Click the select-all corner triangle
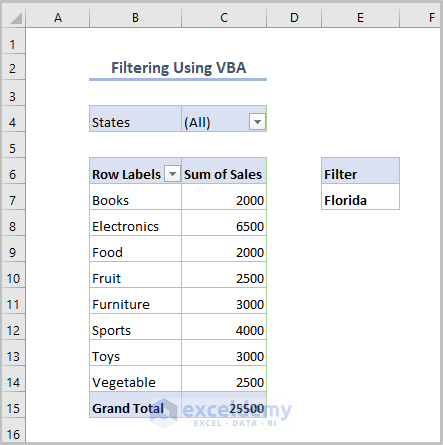This screenshot has height=445, width=443. coord(16,18)
